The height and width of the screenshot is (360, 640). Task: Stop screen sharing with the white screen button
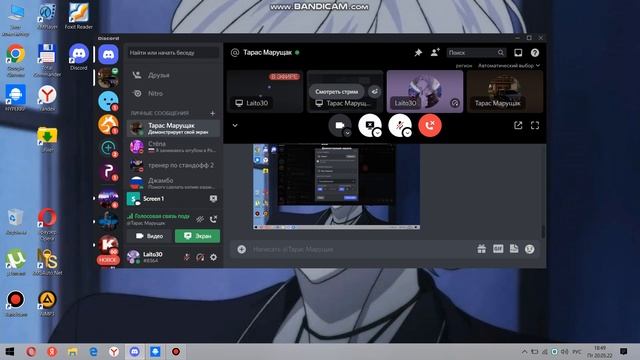[370, 125]
